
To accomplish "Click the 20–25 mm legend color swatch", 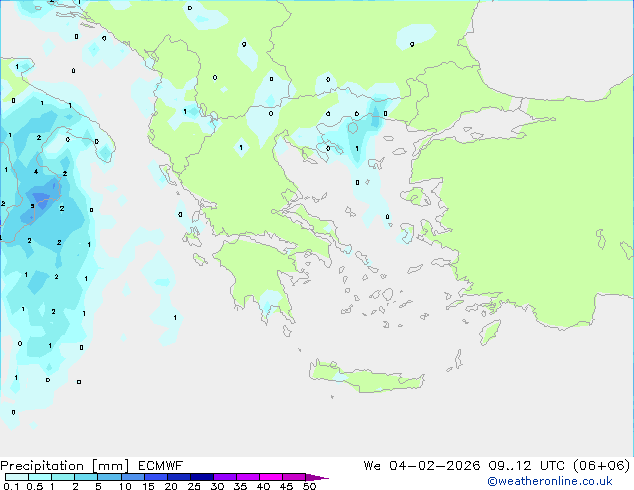I will click(178, 477).
